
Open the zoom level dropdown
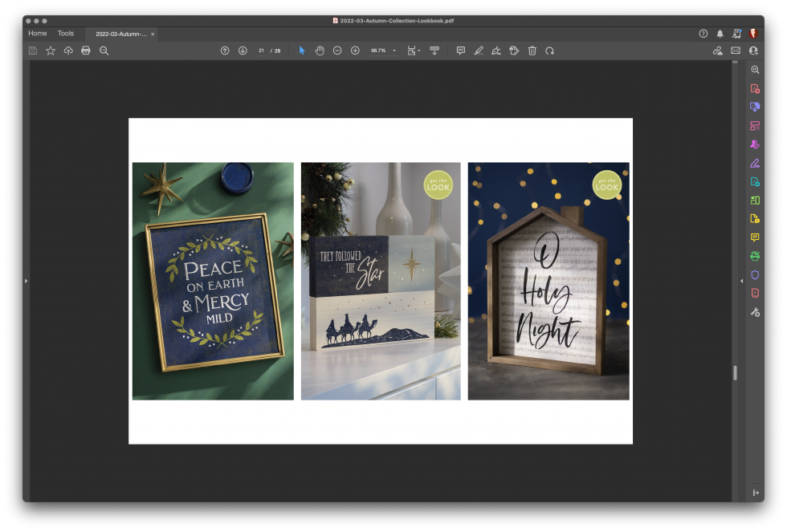[x=393, y=51]
